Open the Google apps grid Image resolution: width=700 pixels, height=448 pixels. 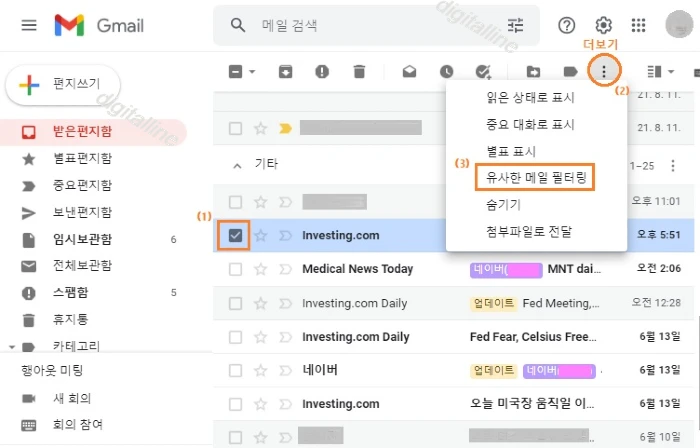pos(638,25)
